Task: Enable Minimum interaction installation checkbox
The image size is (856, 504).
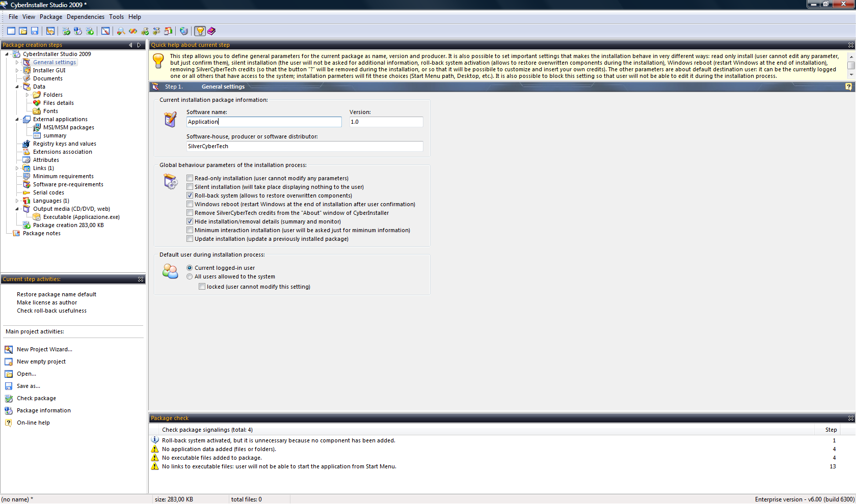Action: 190,230
